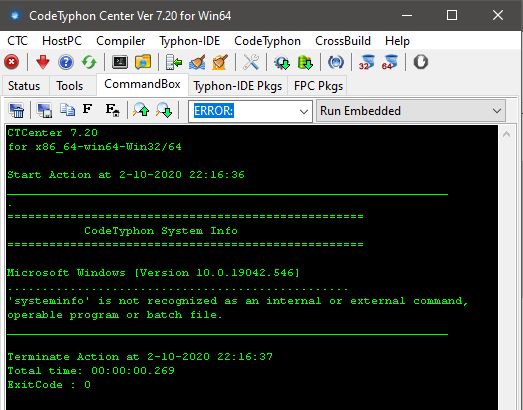
Task: Clear output using the trash-bin icon
Action: click(17, 110)
